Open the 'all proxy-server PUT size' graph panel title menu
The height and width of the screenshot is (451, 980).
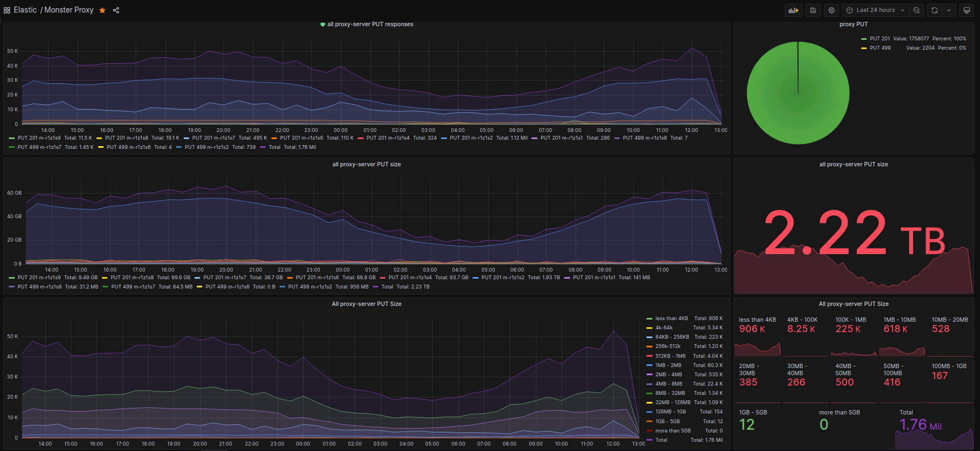pos(367,164)
